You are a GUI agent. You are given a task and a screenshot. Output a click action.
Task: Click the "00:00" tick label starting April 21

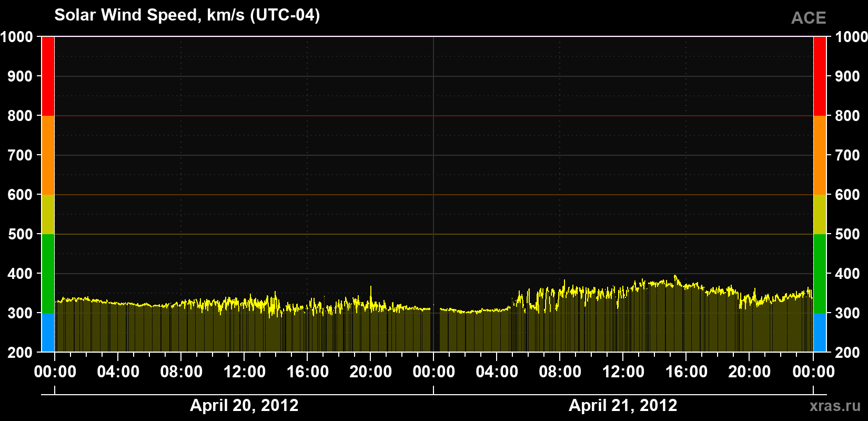pos(434,372)
